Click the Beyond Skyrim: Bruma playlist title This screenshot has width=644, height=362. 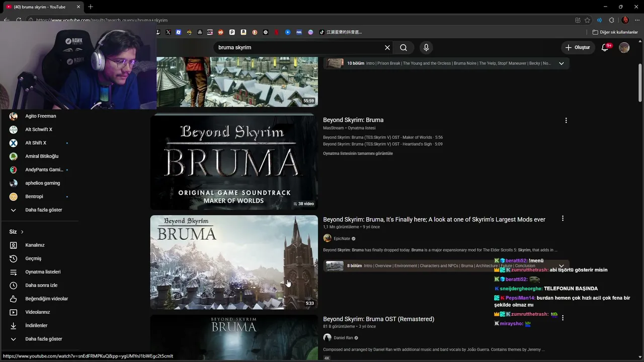click(x=353, y=120)
